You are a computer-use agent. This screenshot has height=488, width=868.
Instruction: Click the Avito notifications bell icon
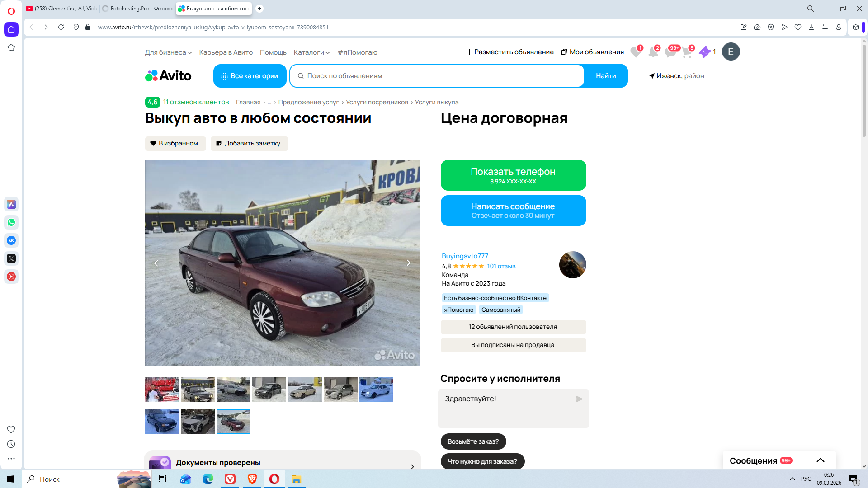(x=653, y=52)
